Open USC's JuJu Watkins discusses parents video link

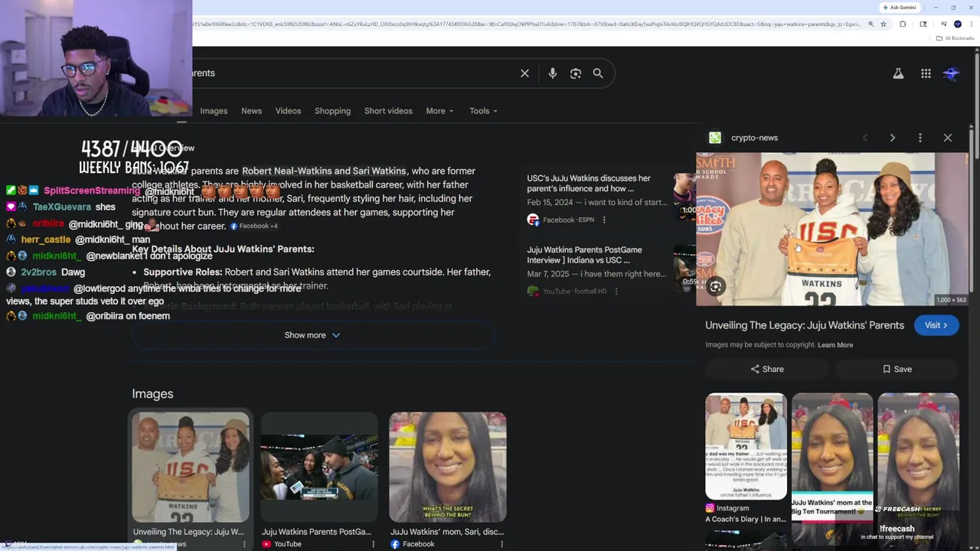[589, 184]
